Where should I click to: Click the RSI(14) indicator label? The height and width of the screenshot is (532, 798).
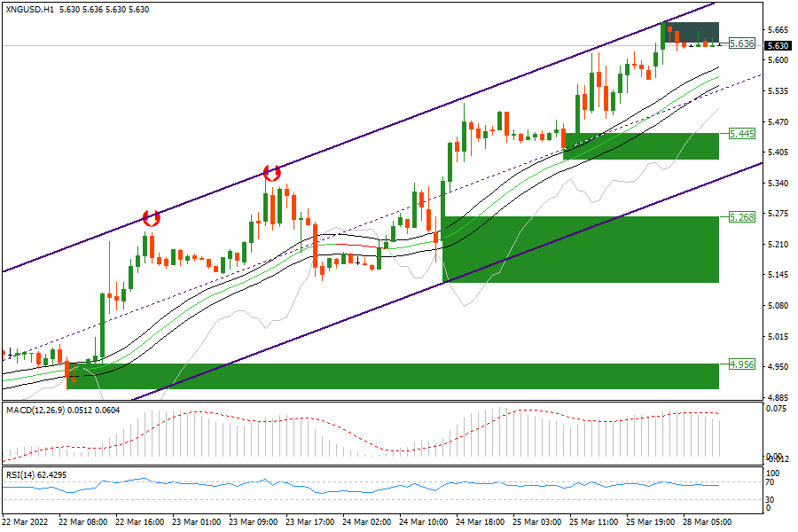pos(20,475)
